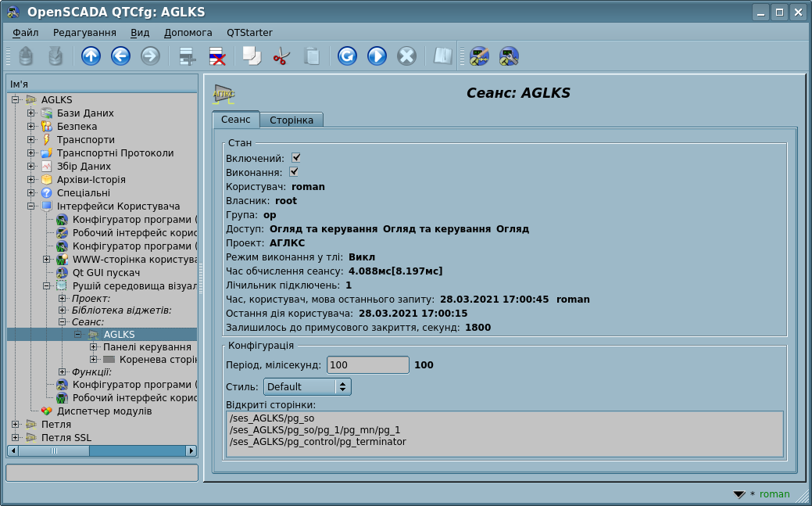Click the Add item toolbar icon
Image resolution: width=812 pixels, height=506 pixels.
pyautogui.click(x=187, y=56)
